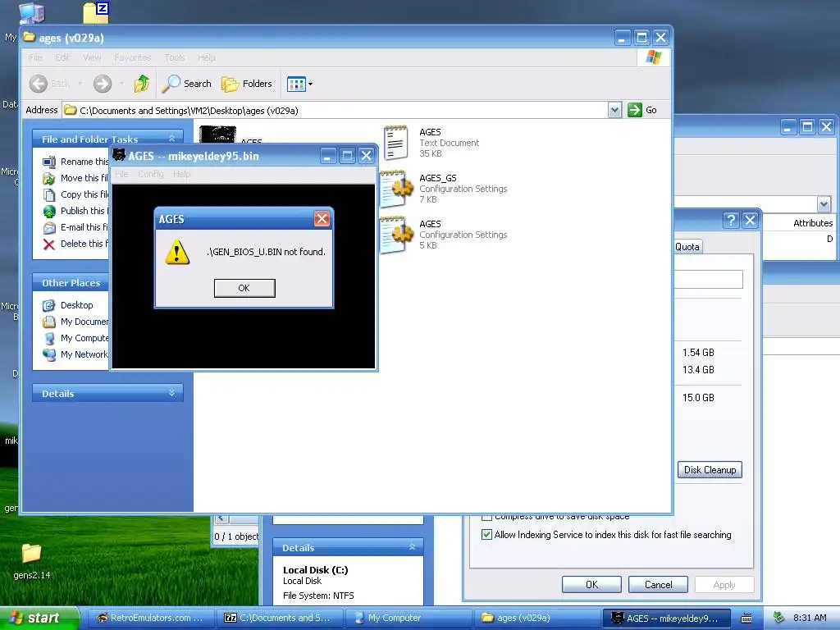Click Copy this file icon
Viewport: 840px width, 630px height.
click(x=49, y=194)
